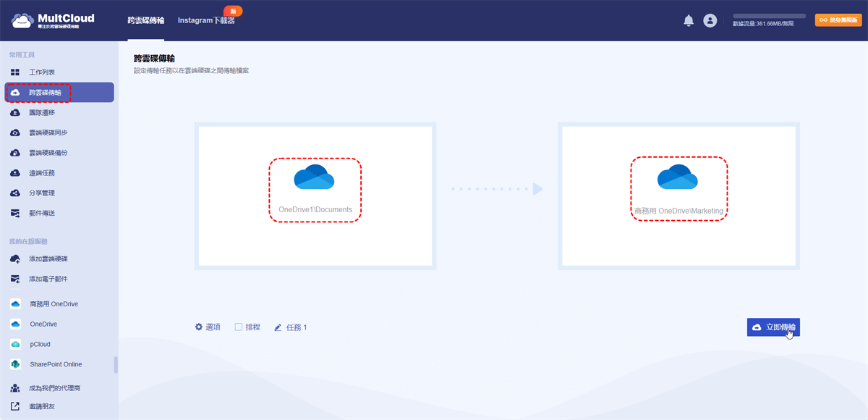Image resolution: width=868 pixels, height=420 pixels.
Task: Click the 團隊遷移 icon
Action: pos(15,113)
